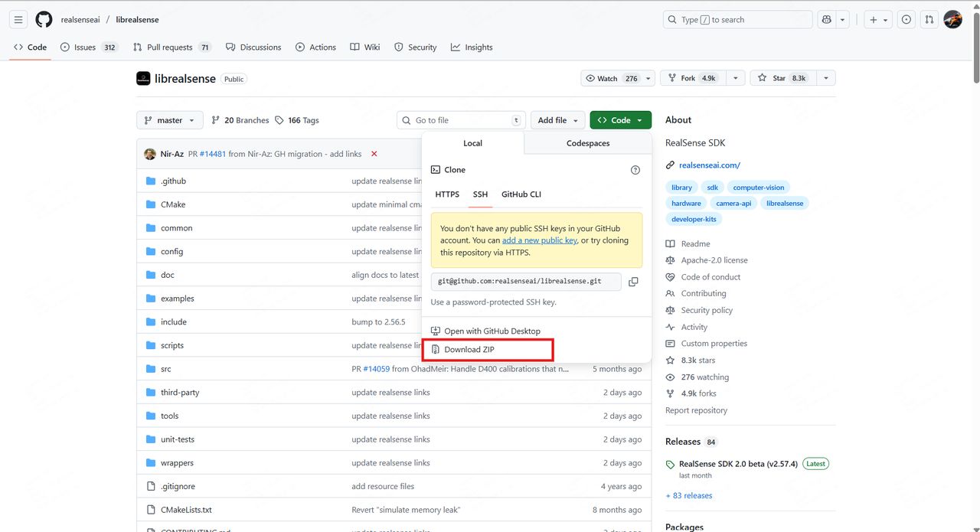Expand the Fork options caret

pos(735,78)
